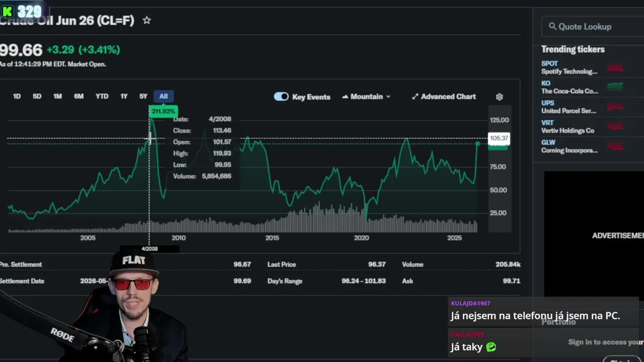The width and height of the screenshot is (644, 362).
Task: Open chart settings gear icon
Action: tap(499, 97)
